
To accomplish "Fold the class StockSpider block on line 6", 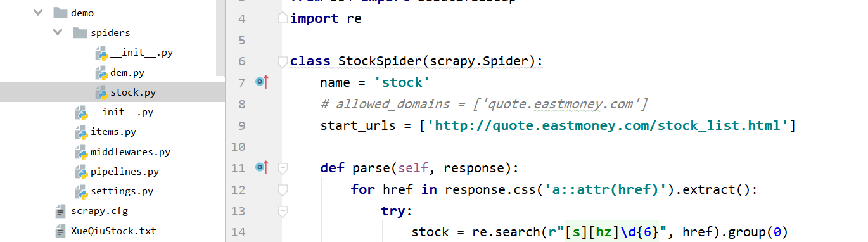I will pyautogui.click(x=283, y=61).
